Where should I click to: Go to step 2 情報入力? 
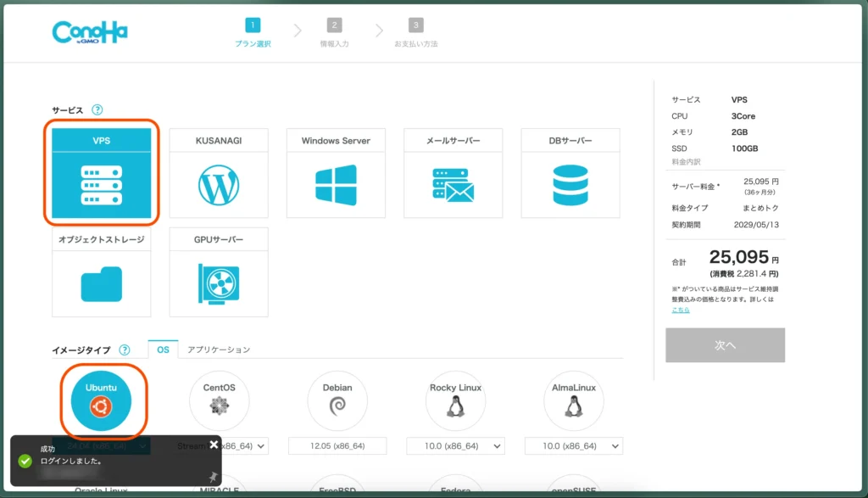click(x=334, y=33)
